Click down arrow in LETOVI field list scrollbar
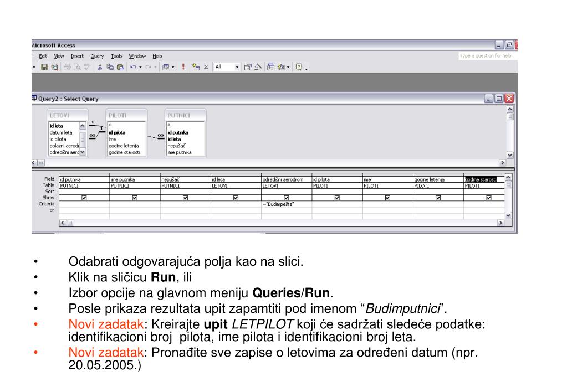This screenshot has width=567, height=392. click(x=83, y=152)
